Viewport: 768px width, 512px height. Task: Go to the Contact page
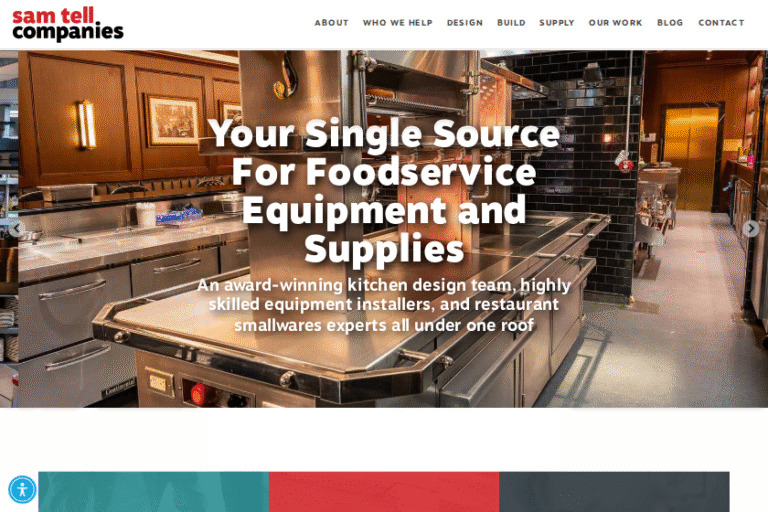pos(721,23)
